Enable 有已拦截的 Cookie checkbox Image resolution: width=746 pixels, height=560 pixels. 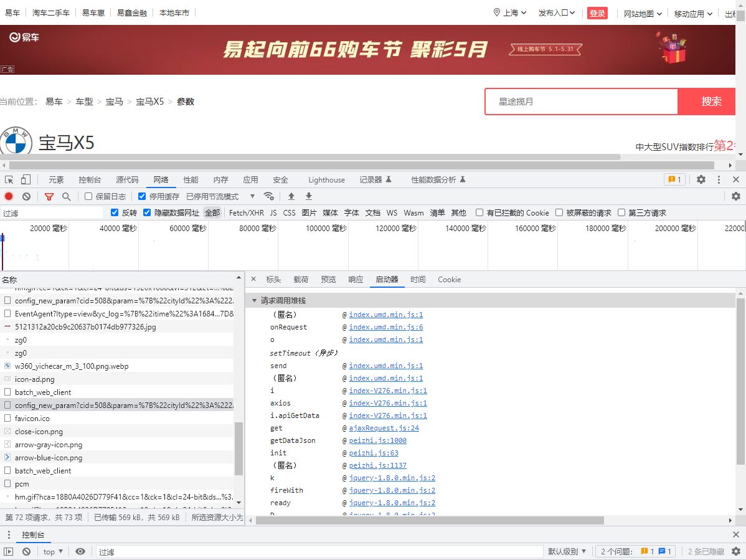479,212
